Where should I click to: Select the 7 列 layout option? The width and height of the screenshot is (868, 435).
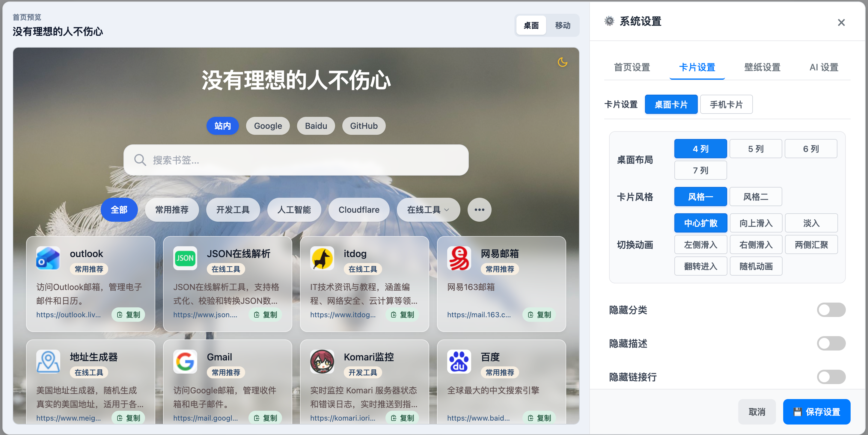pyautogui.click(x=700, y=170)
